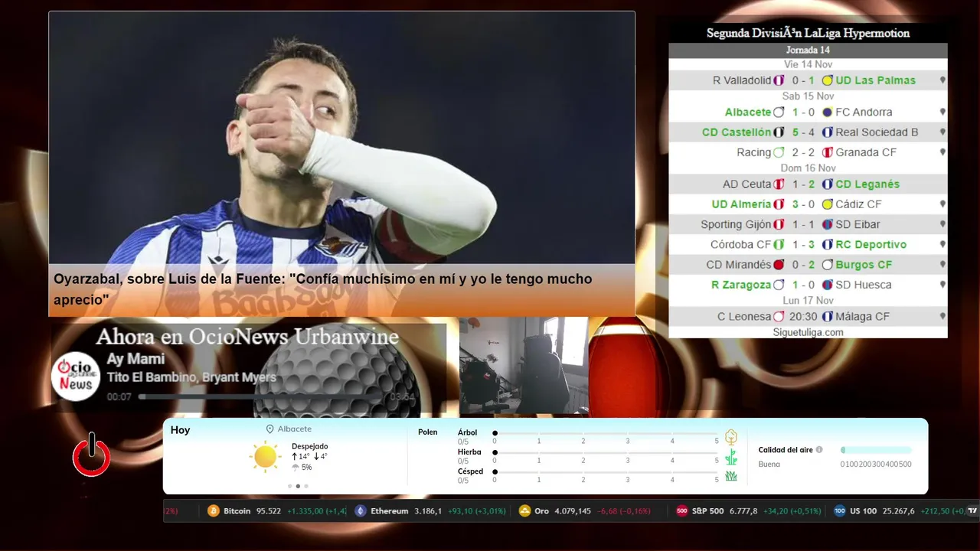Click the S&P 500 red icon
The height and width of the screenshot is (551, 980).
(682, 511)
